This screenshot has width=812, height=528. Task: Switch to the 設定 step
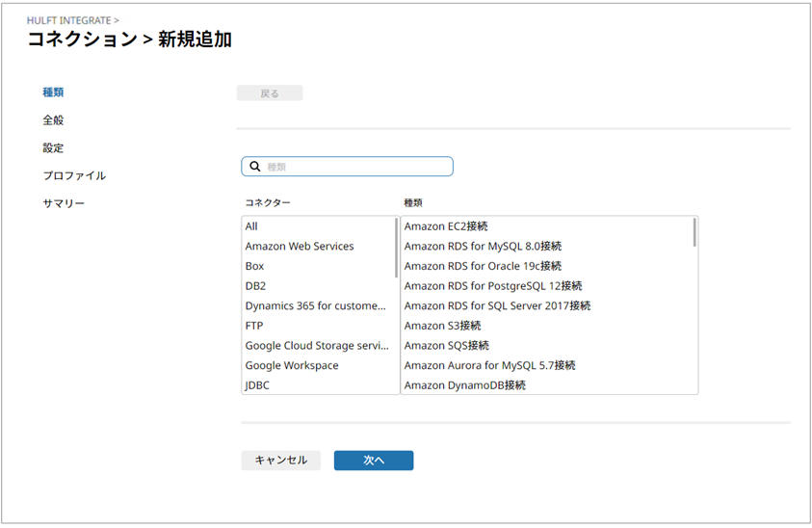(x=53, y=148)
